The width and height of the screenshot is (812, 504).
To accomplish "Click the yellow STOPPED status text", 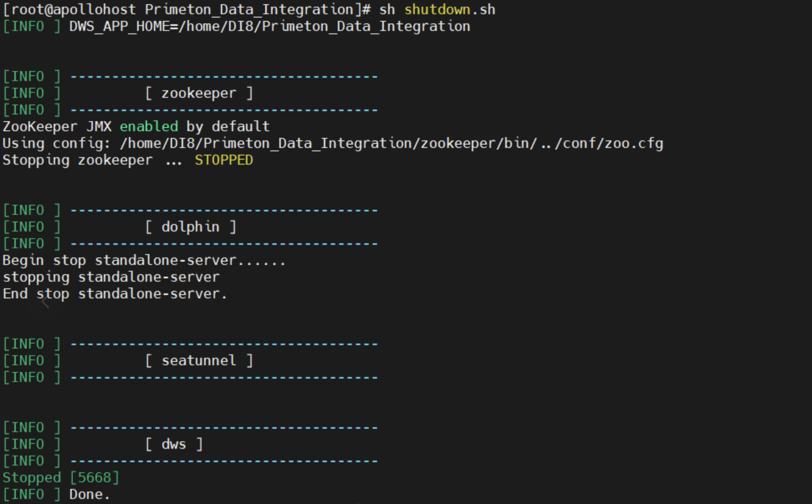I will tap(224, 160).
